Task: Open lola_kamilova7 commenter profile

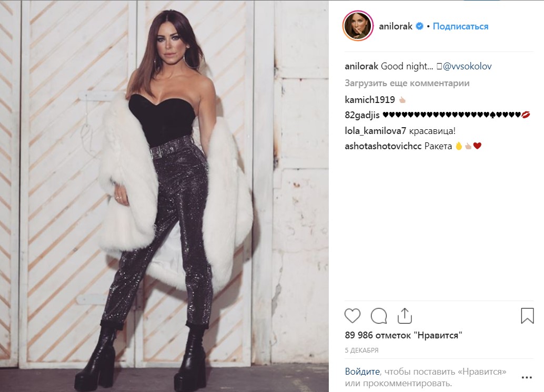Action: click(376, 131)
